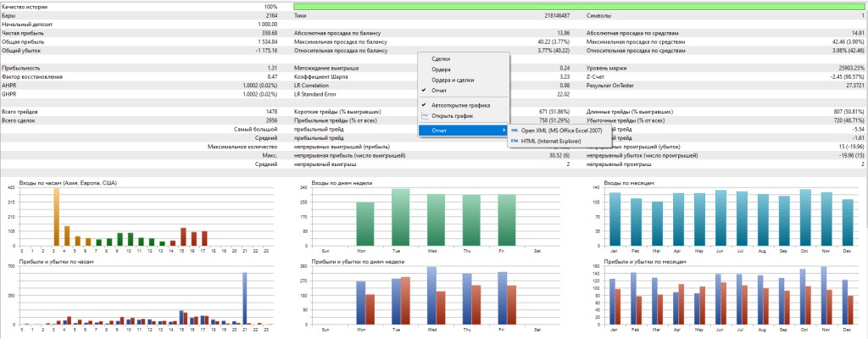
Task: Select the tall blue bar at hour 21
Action: point(245,297)
